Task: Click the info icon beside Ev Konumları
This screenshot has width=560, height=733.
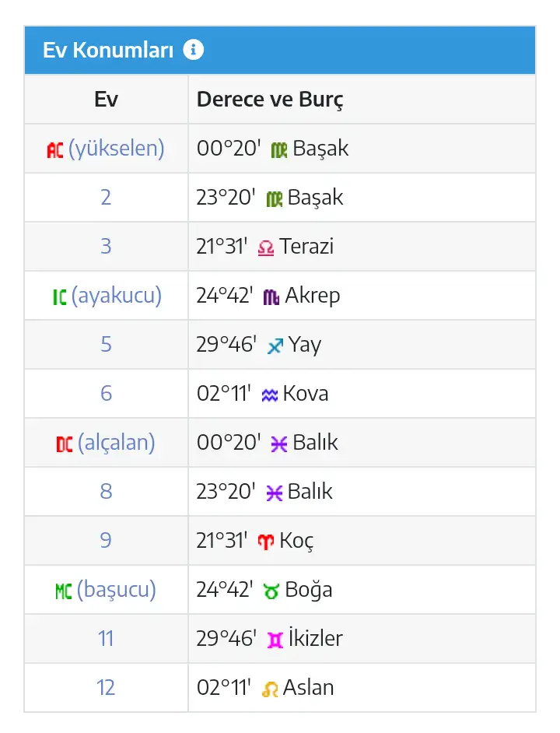Action: coord(193,51)
